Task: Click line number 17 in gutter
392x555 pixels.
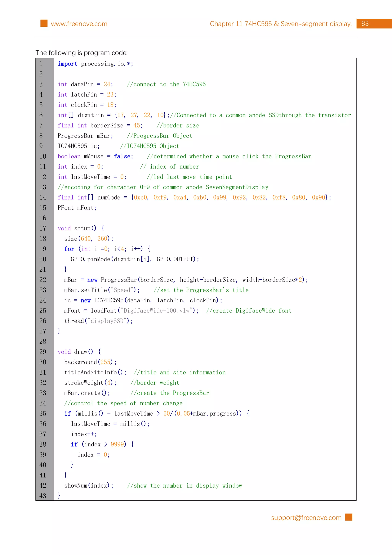Action: pos(43,228)
